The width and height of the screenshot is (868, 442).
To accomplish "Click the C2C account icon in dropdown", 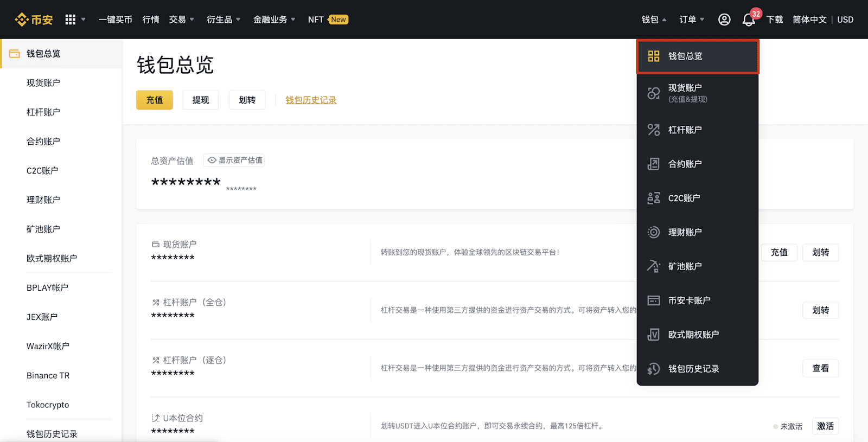I will coord(654,198).
